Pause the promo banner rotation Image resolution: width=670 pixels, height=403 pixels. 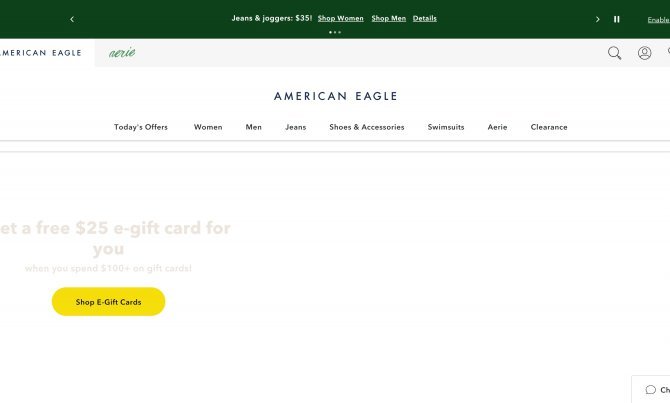617,19
